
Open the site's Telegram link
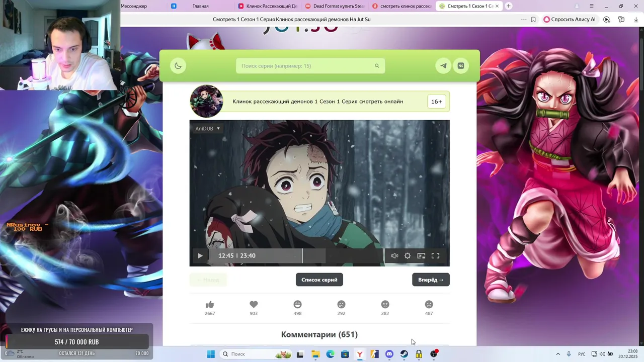443,66
